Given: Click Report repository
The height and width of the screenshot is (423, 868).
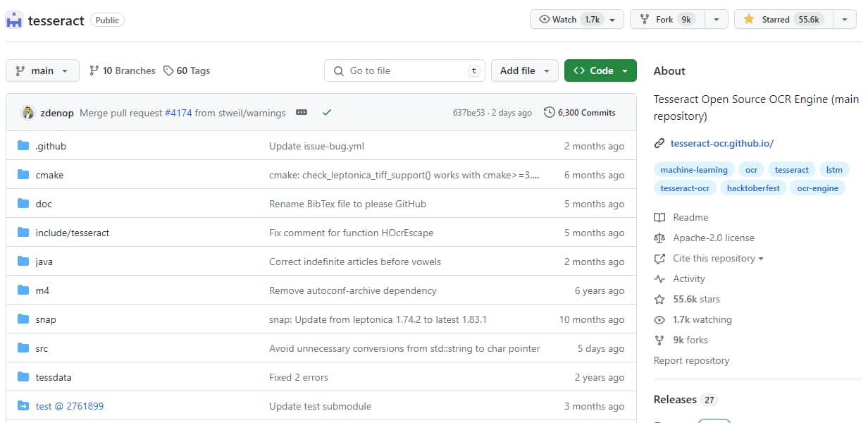Looking at the screenshot, I should point(691,360).
